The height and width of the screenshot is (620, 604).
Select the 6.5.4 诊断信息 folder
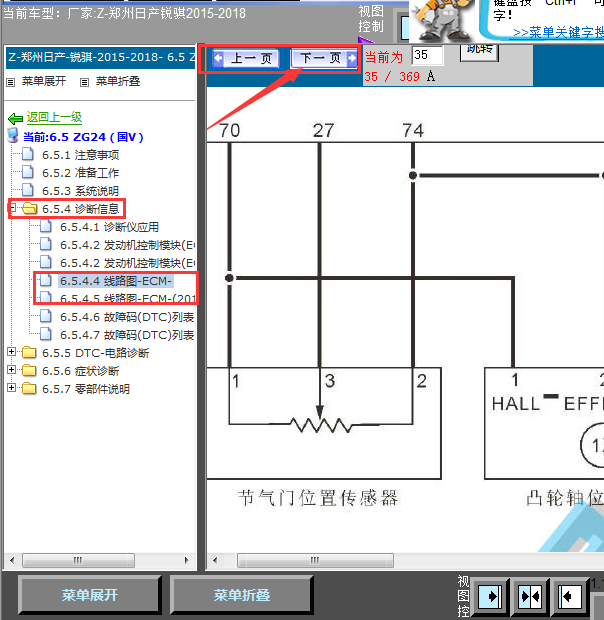point(80,209)
